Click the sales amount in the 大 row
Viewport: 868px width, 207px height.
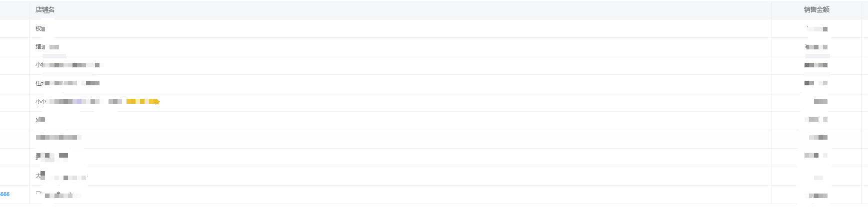[818, 178]
